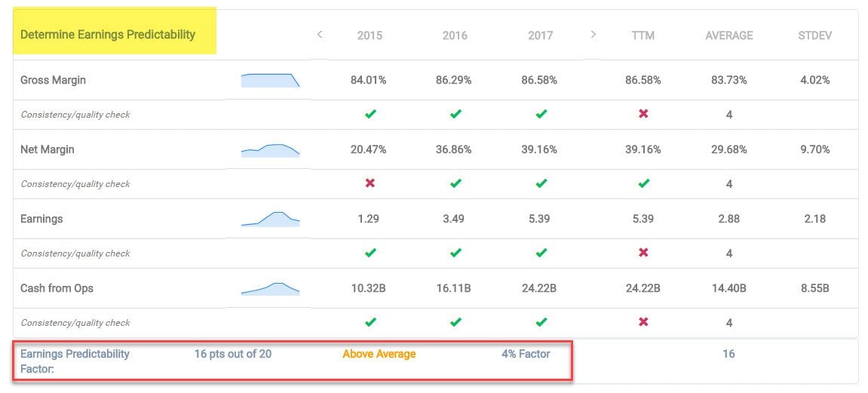Click the green checkmark for Net Margin TTM
The height and width of the screenshot is (393, 868).
pos(643,184)
